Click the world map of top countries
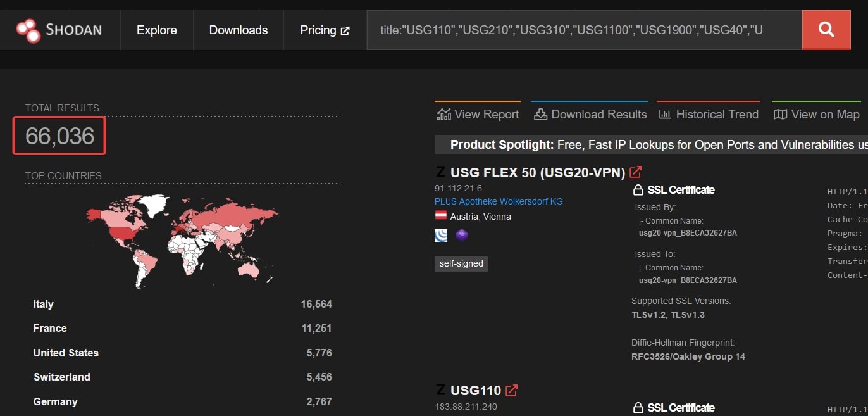Screen dimensions: 868x416 click(x=182, y=241)
